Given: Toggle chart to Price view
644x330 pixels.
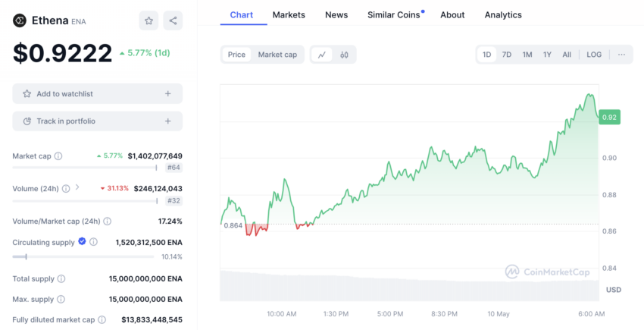Looking at the screenshot, I should pos(236,55).
